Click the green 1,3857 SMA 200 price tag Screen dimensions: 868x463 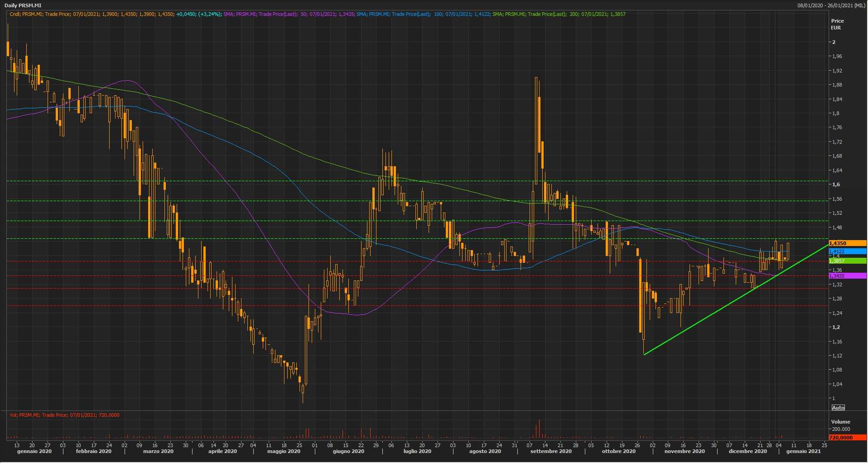[846, 261]
